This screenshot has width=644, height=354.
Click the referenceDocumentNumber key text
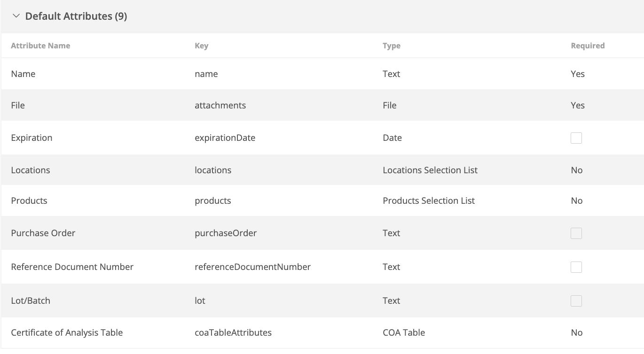(252, 267)
